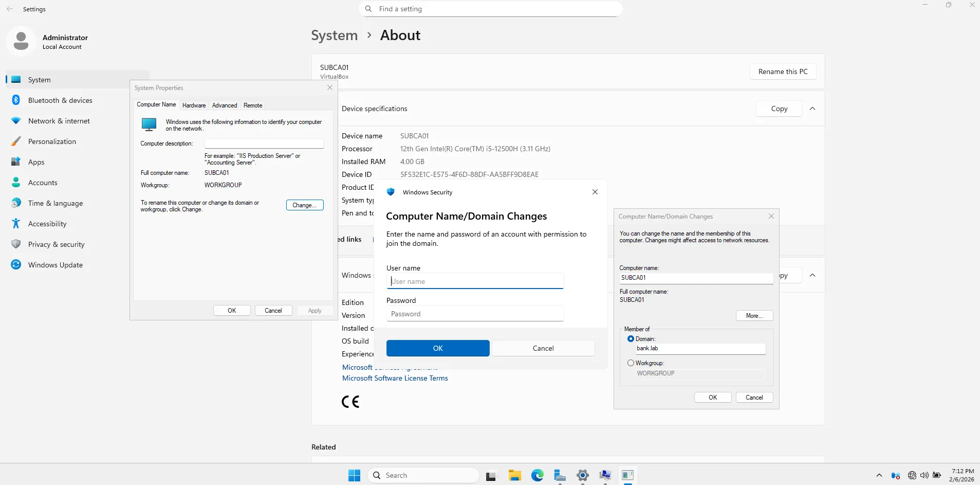Focus the User name field
The image size is (980, 485).
click(x=475, y=281)
